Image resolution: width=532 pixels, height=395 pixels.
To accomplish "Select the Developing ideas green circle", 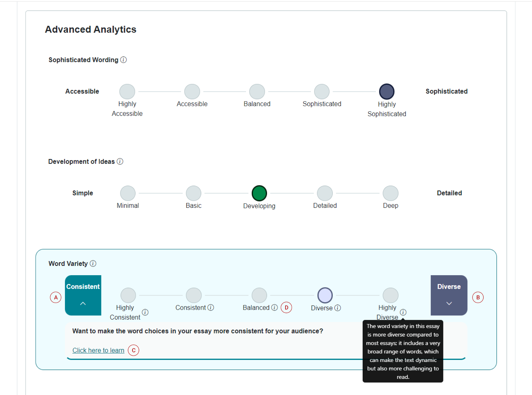I will [x=259, y=193].
